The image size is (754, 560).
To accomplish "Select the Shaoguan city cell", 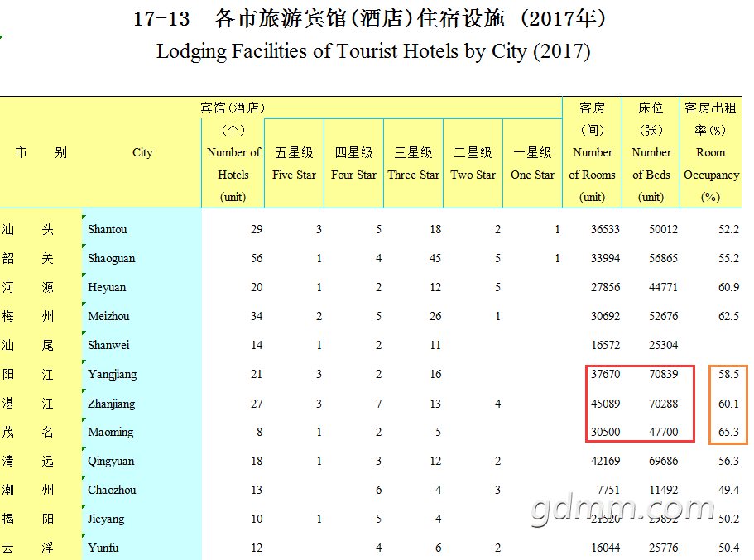I will point(142,258).
